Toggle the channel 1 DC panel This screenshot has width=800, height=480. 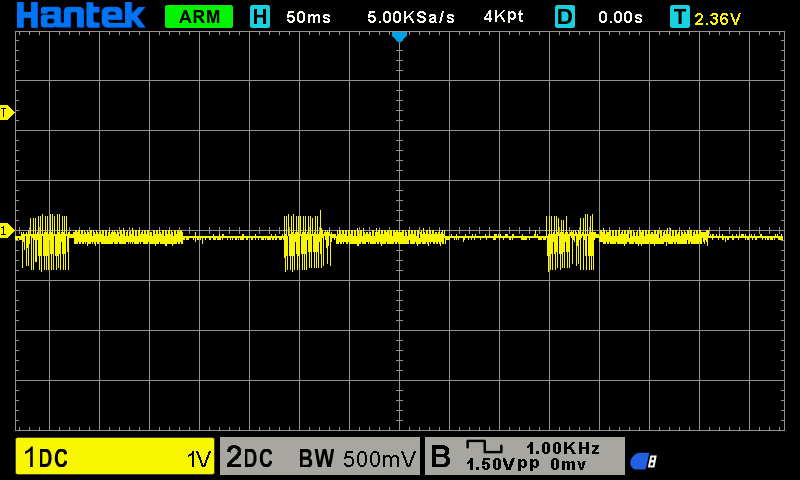pyautogui.click(x=115, y=456)
